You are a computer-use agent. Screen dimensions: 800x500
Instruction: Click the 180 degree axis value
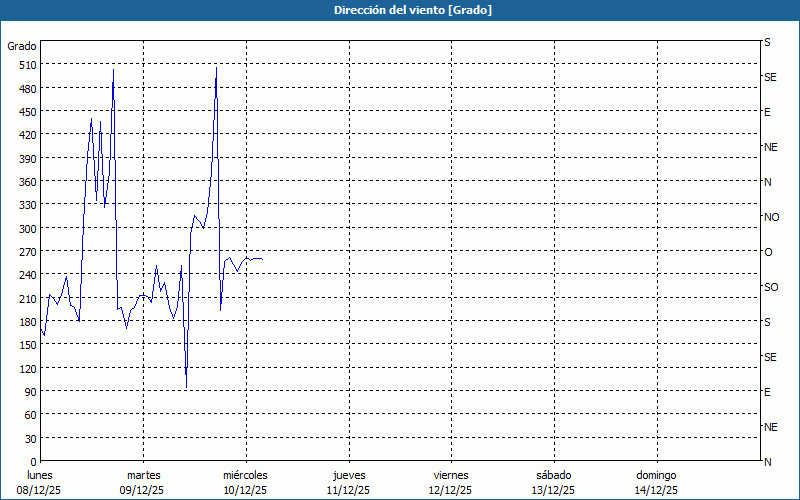coord(28,321)
